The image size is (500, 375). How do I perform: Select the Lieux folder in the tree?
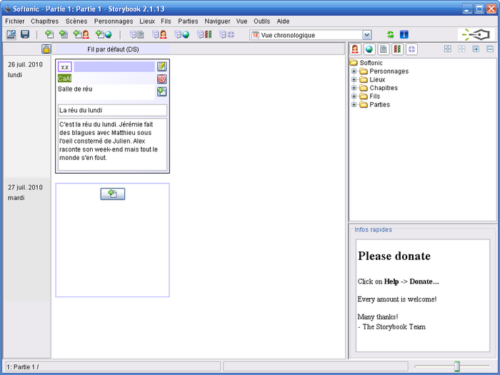coord(377,79)
